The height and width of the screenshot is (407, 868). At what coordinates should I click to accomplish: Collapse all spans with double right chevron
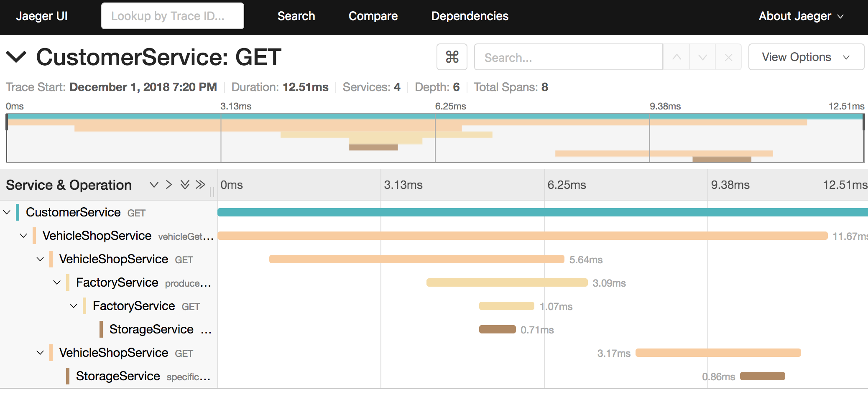point(201,185)
